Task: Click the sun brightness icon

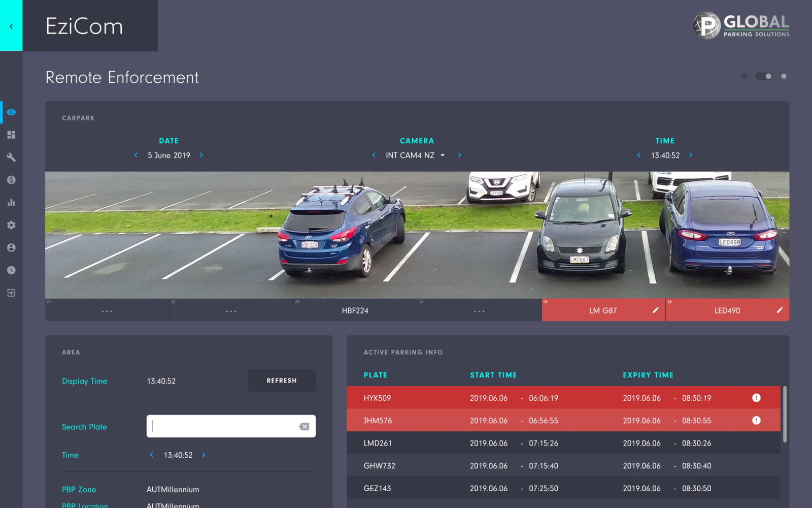Action: point(744,76)
